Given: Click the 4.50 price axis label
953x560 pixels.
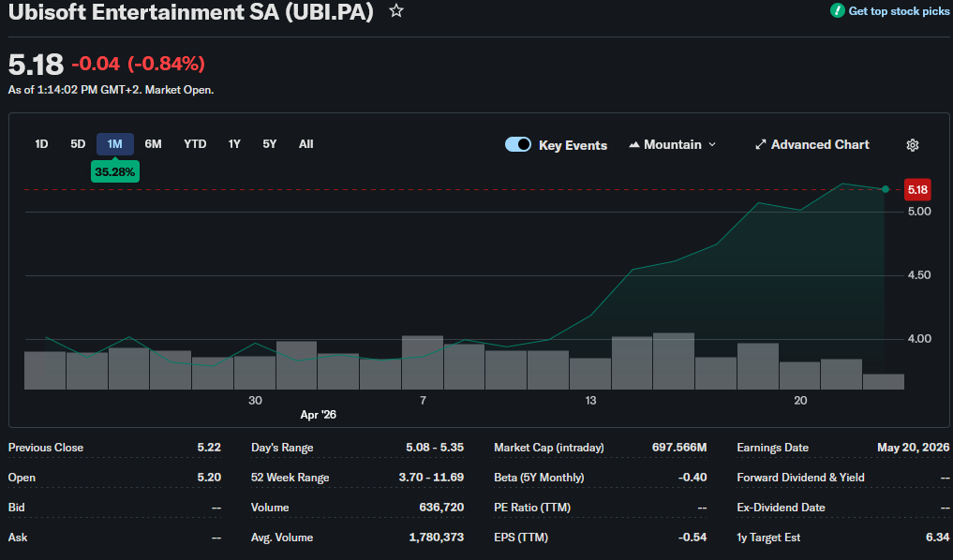Looking at the screenshot, I should point(919,275).
